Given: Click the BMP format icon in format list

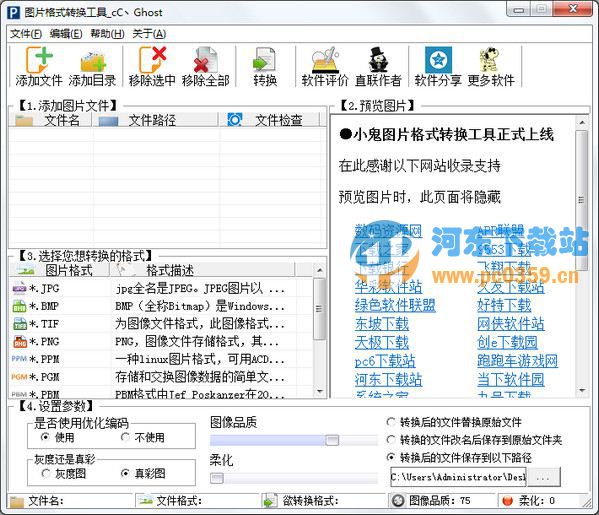Looking at the screenshot, I should [19, 306].
